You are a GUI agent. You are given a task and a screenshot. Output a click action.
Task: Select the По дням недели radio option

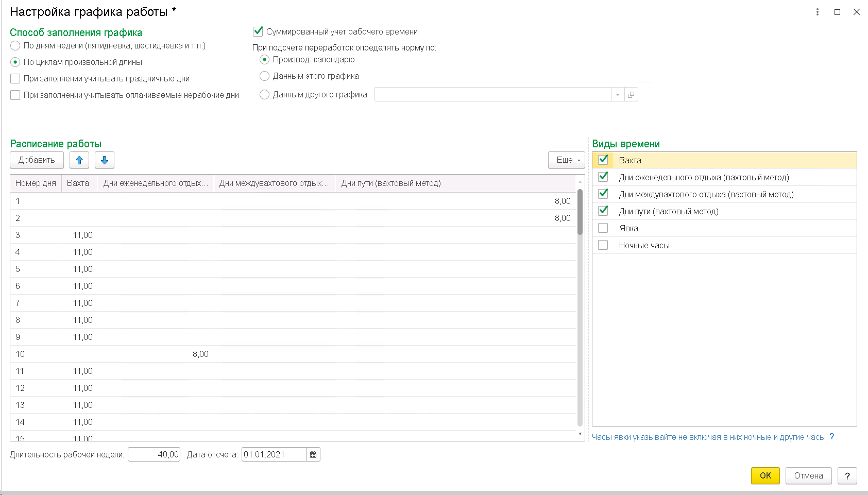click(15, 46)
